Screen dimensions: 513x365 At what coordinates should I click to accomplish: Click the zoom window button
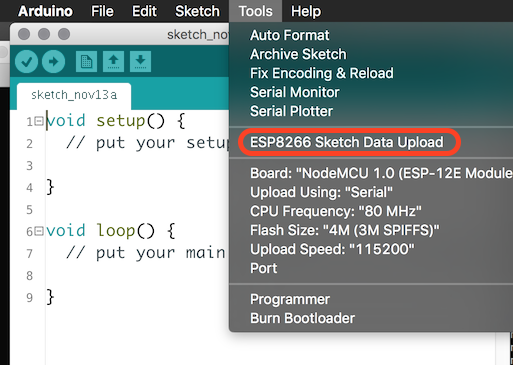point(64,34)
